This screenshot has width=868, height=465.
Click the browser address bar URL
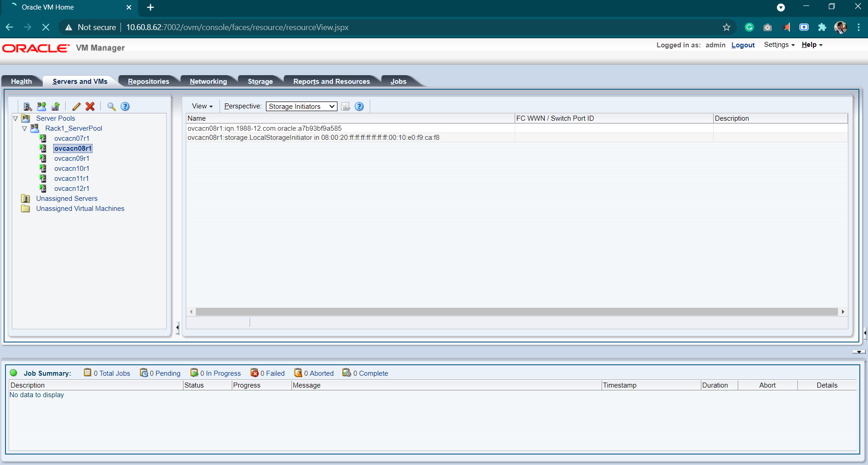click(x=237, y=27)
